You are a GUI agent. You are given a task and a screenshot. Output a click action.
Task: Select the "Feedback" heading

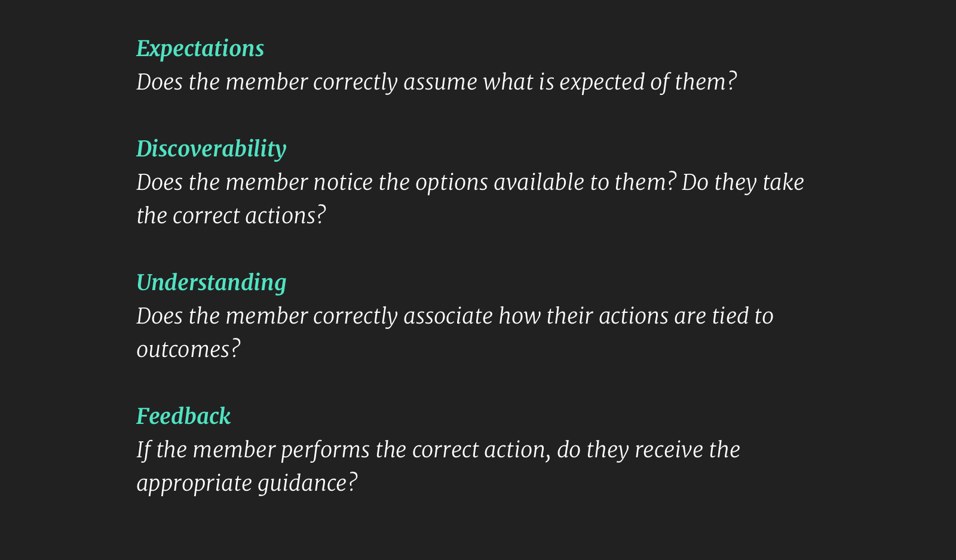click(x=183, y=416)
